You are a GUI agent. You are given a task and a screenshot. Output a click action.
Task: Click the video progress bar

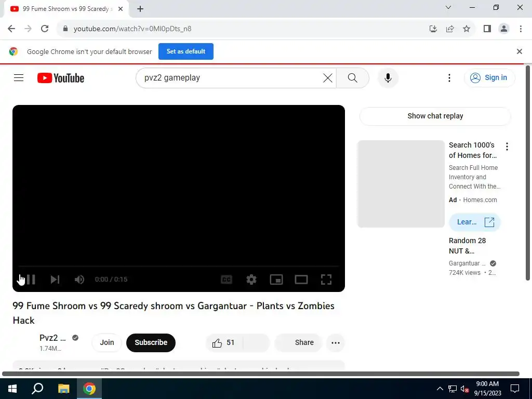coord(179,267)
